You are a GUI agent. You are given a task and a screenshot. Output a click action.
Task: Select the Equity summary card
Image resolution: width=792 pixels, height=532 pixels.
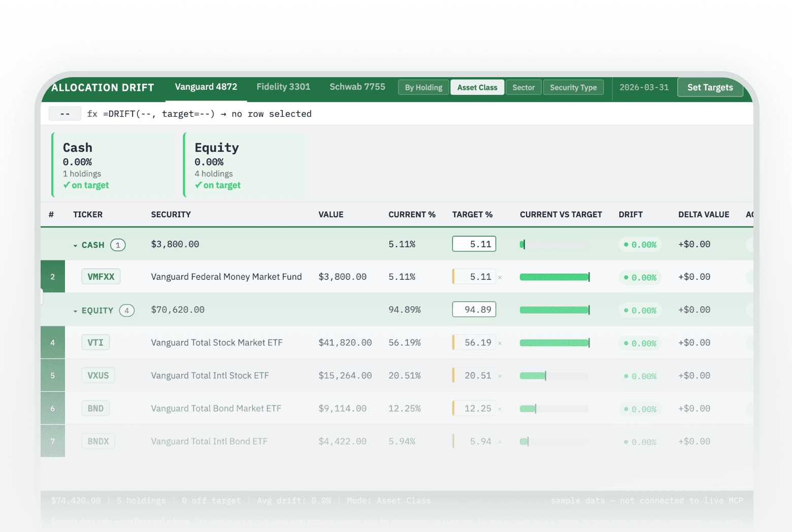pyautogui.click(x=244, y=165)
